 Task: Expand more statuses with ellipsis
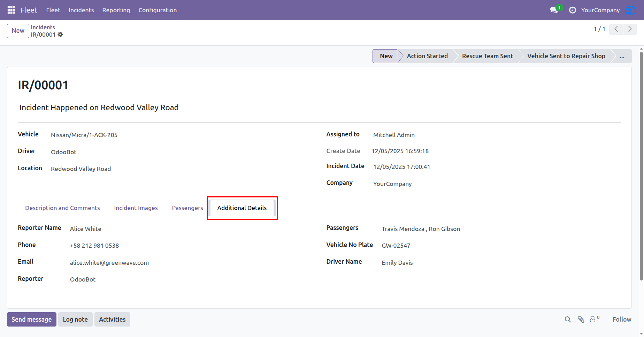click(x=622, y=56)
